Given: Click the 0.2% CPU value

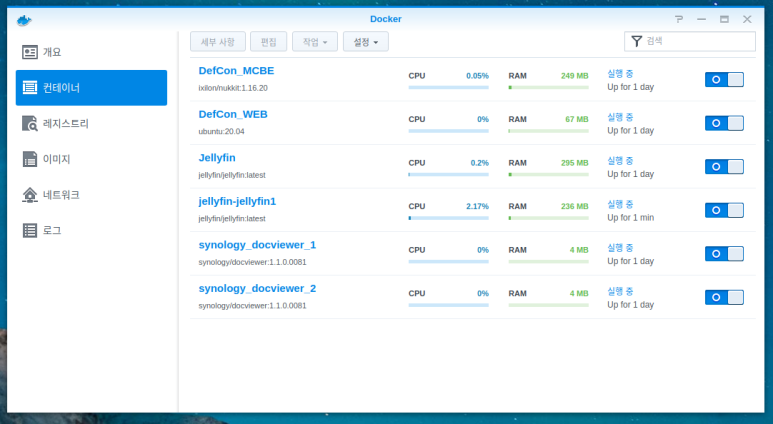Looking at the screenshot, I should click(x=479, y=163).
